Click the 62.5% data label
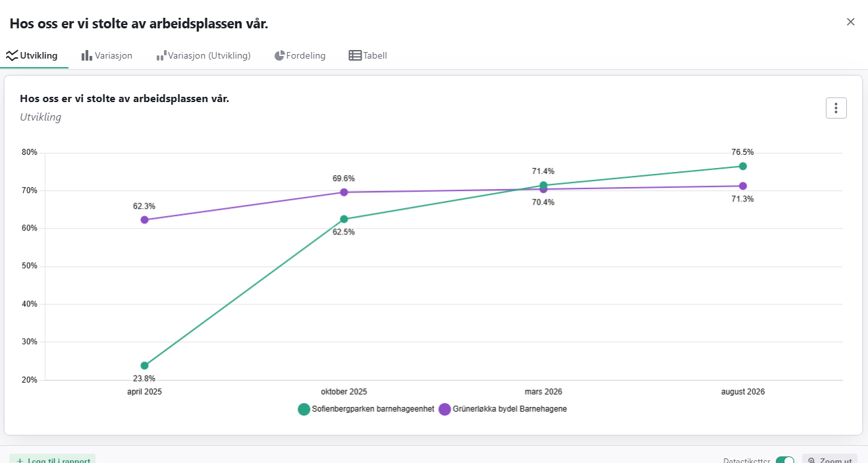This screenshot has width=868, height=463. click(344, 232)
